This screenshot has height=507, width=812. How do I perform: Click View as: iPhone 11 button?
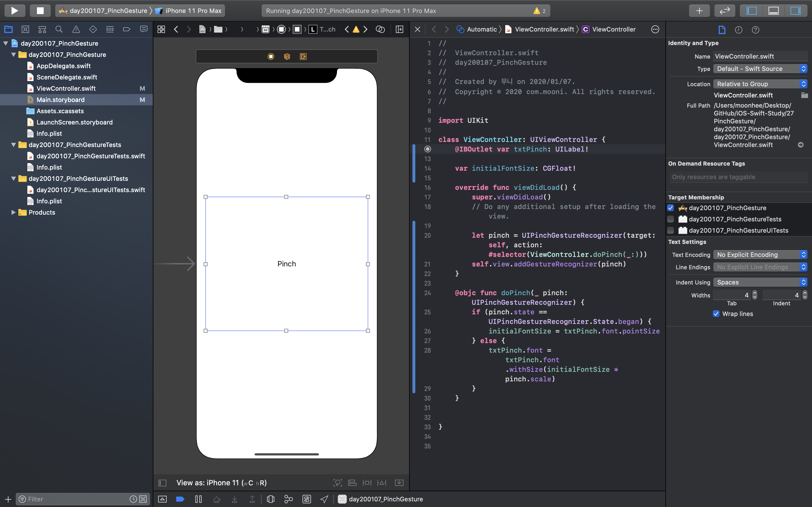[x=221, y=483]
